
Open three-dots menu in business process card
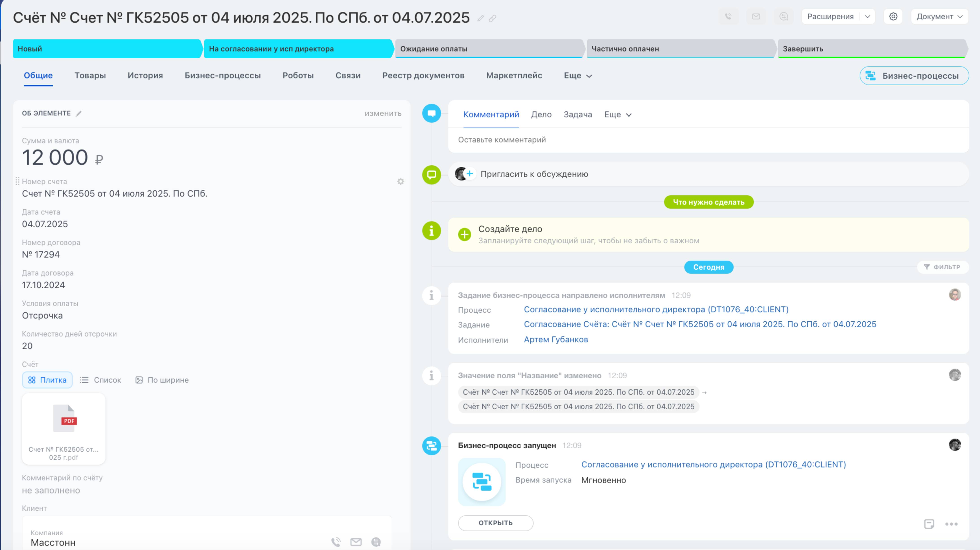tap(951, 524)
